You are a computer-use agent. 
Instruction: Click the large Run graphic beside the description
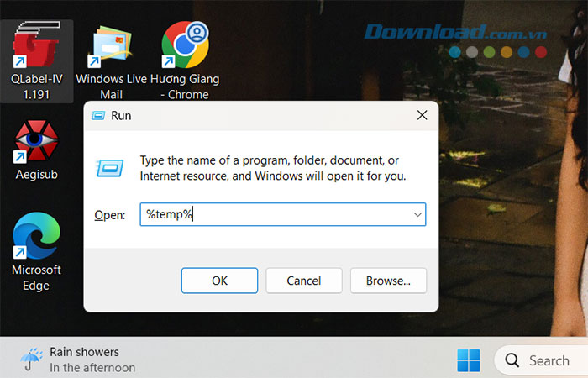(x=110, y=168)
